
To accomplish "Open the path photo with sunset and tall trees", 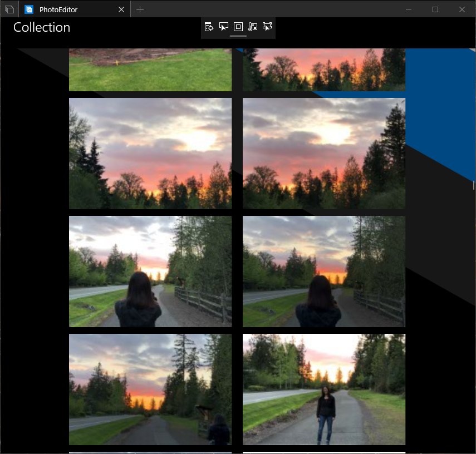I will (150, 389).
